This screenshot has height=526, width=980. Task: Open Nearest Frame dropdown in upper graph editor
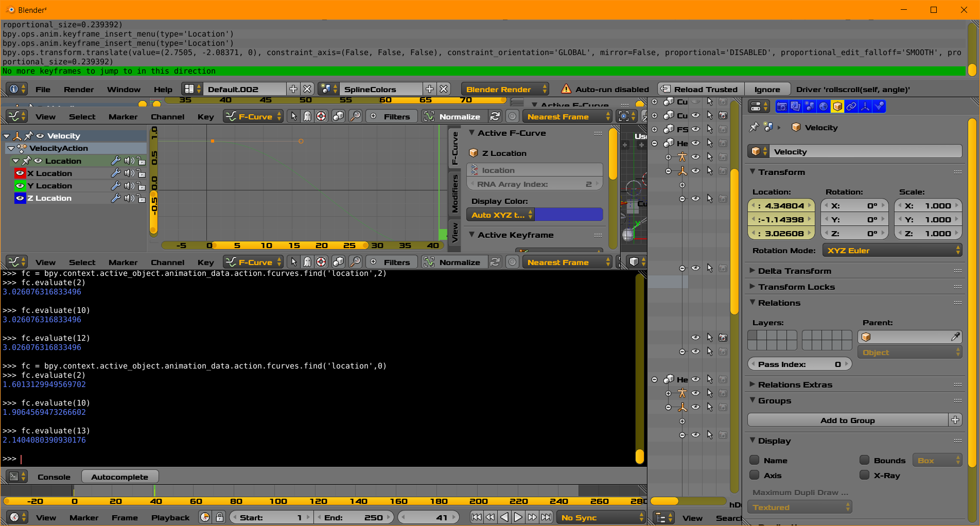pos(567,116)
